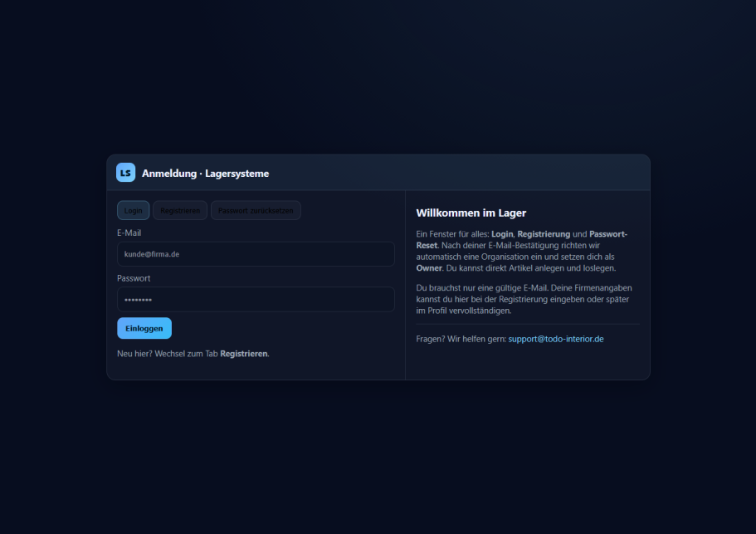
Task: Click the Fragen? Wir helfen gern text
Action: coord(461,339)
